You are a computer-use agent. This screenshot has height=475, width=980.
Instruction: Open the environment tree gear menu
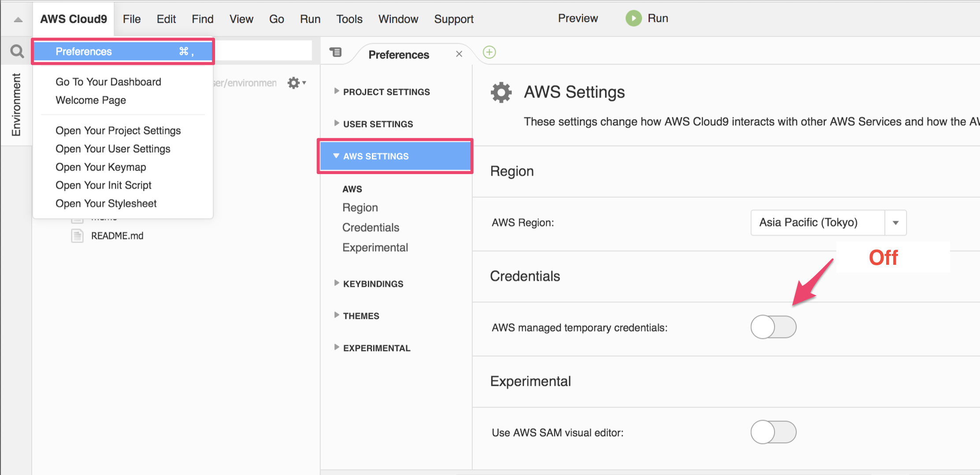click(297, 83)
